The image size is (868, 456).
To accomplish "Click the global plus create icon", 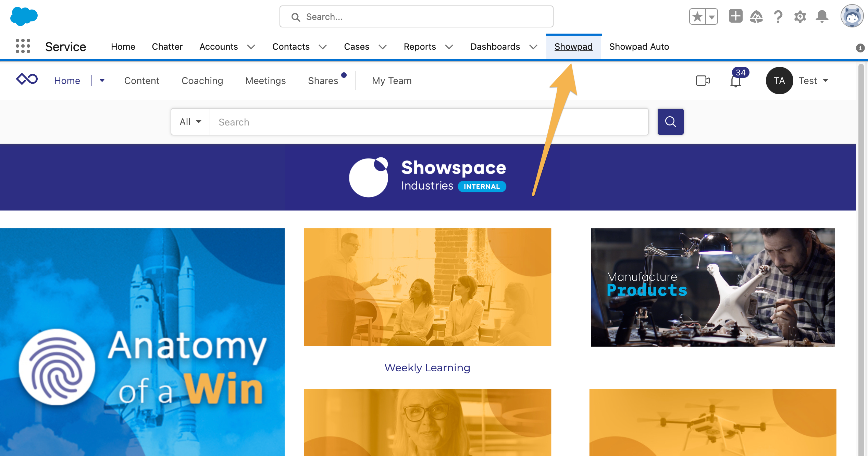I will tap(735, 16).
